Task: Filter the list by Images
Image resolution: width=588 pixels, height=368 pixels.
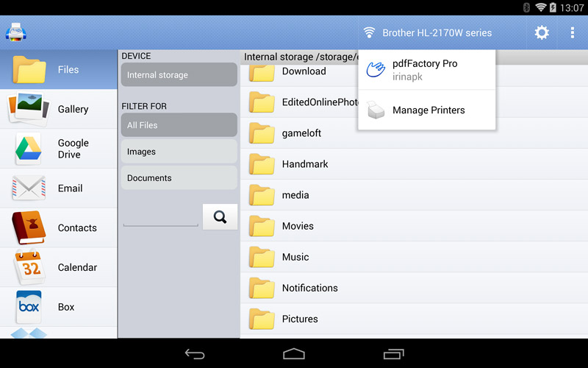Action: click(x=179, y=152)
